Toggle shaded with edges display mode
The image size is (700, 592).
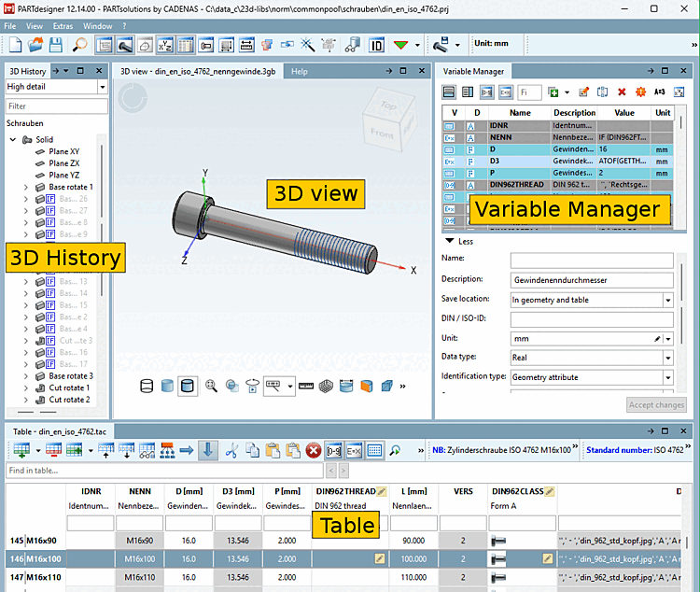click(x=188, y=386)
